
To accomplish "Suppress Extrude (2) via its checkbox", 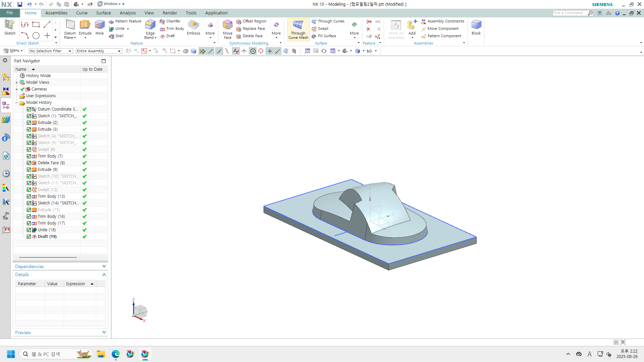I will point(29,123).
